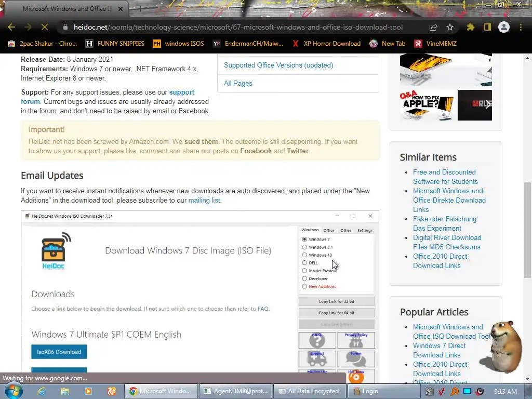The height and width of the screenshot is (399, 532).
Task: Switch to the Office tab in ISO Downloader
Action: tap(328, 230)
